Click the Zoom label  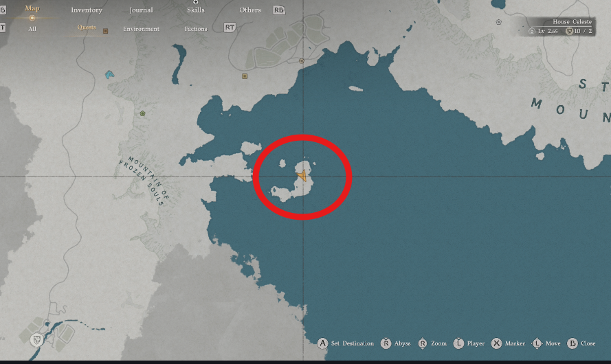(438, 343)
